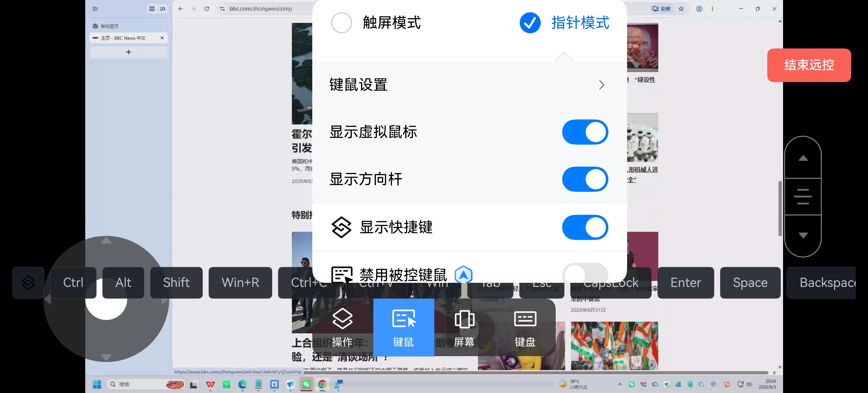This screenshot has height=393, width=868.
Task: Open the Windows Start menu
Action: coord(97,384)
